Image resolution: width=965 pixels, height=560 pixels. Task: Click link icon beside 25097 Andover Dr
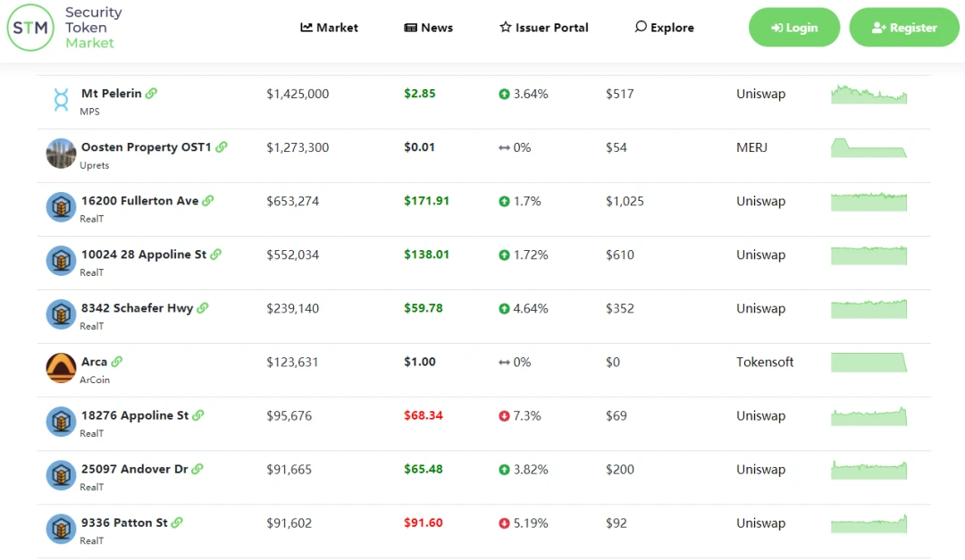[197, 469]
